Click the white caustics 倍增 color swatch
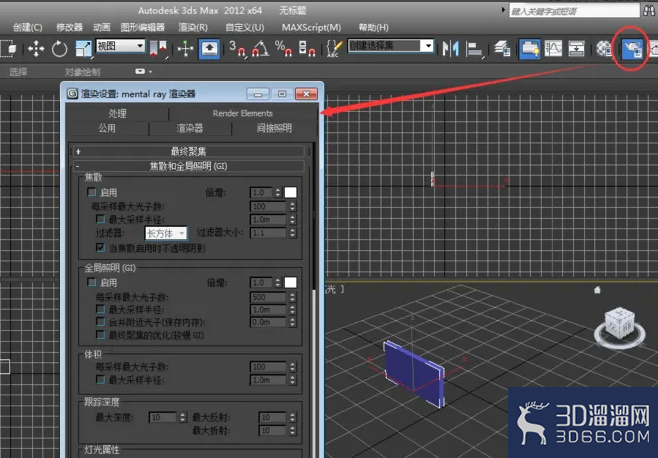Image resolution: width=658 pixels, height=458 pixels. (290, 192)
